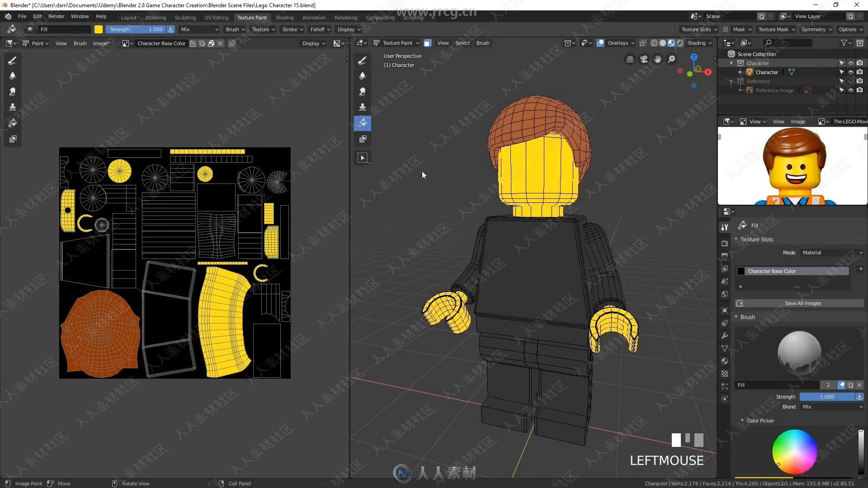Switch to the Sculpting workspace tab

pyautogui.click(x=185, y=18)
